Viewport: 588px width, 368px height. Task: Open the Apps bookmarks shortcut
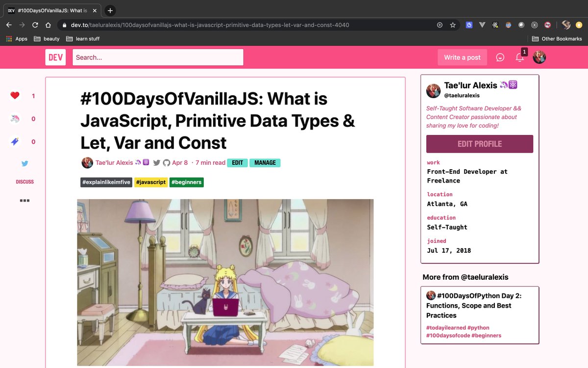coord(17,39)
